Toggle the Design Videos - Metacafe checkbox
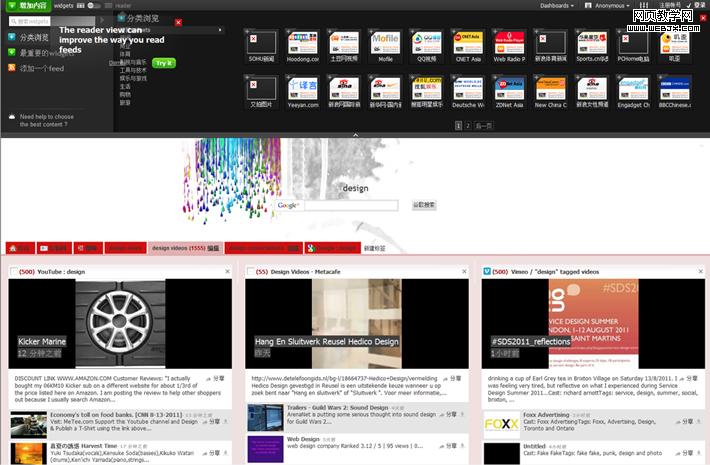Screen dimensions: 710x465 [250, 272]
